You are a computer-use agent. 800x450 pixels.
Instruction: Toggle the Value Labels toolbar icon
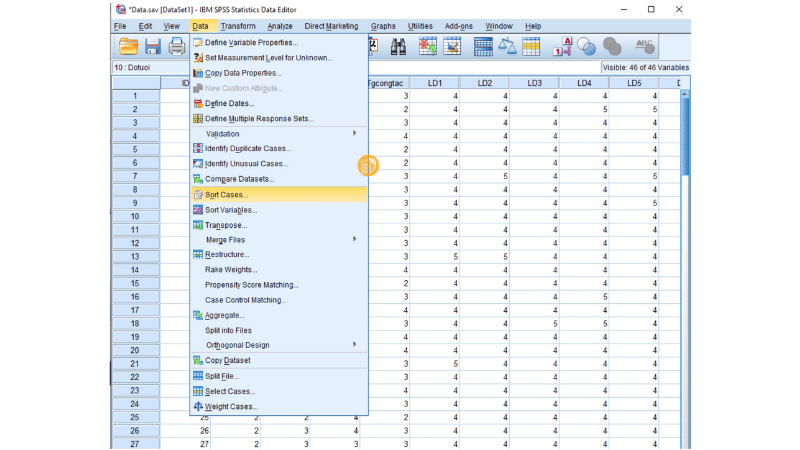(x=562, y=46)
